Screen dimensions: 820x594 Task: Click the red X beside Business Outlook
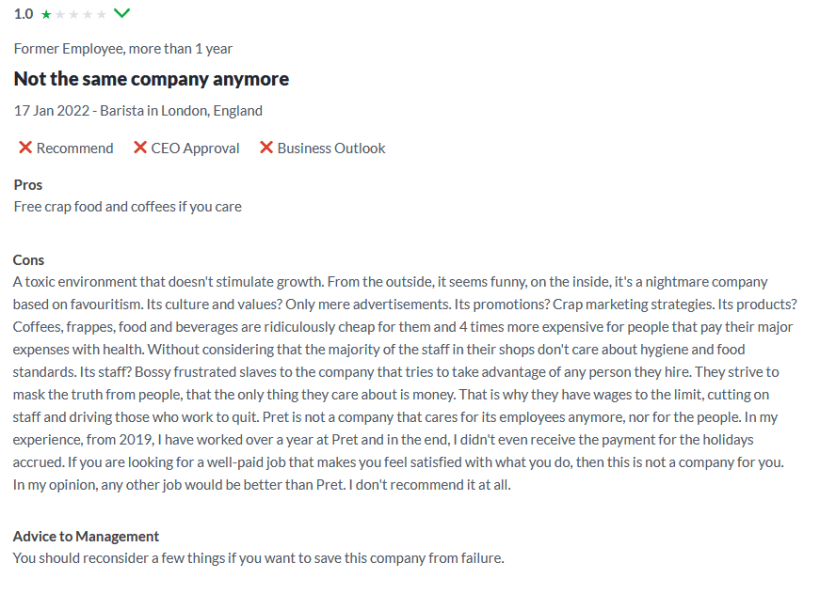(x=266, y=148)
